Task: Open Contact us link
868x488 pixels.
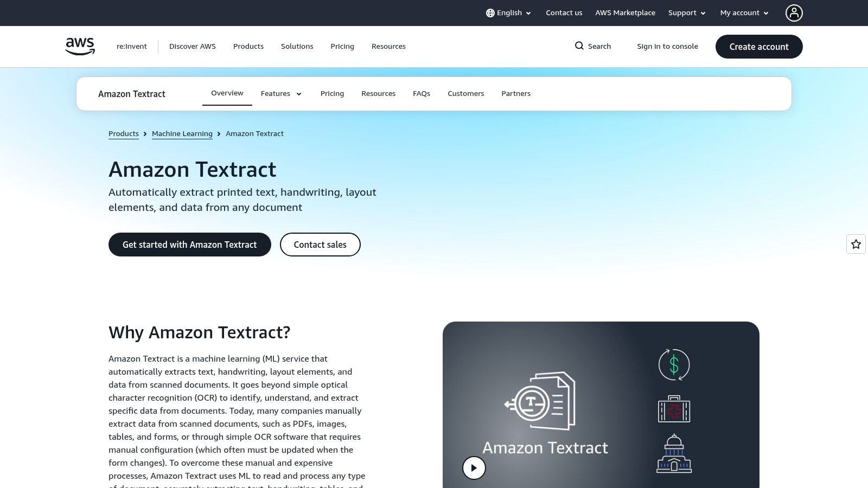Action: pyautogui.click(x=564, y=13)
